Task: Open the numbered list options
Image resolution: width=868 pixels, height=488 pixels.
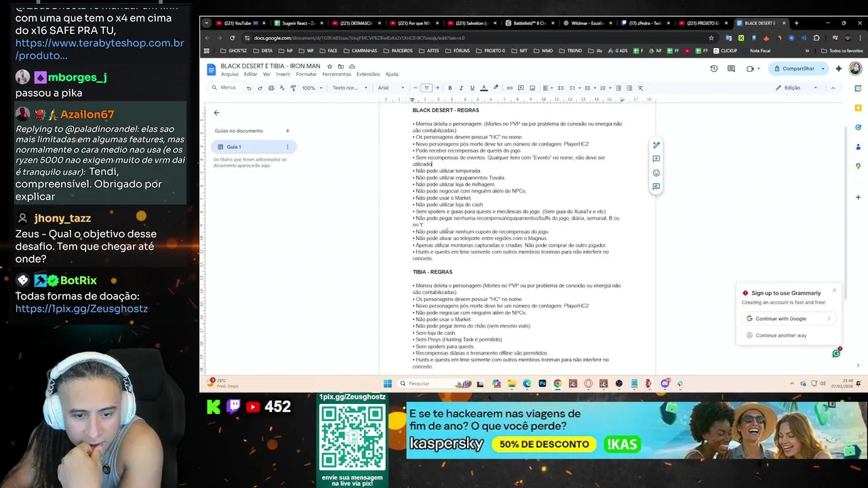Action: pyautogui.click(x=604, y=88)
